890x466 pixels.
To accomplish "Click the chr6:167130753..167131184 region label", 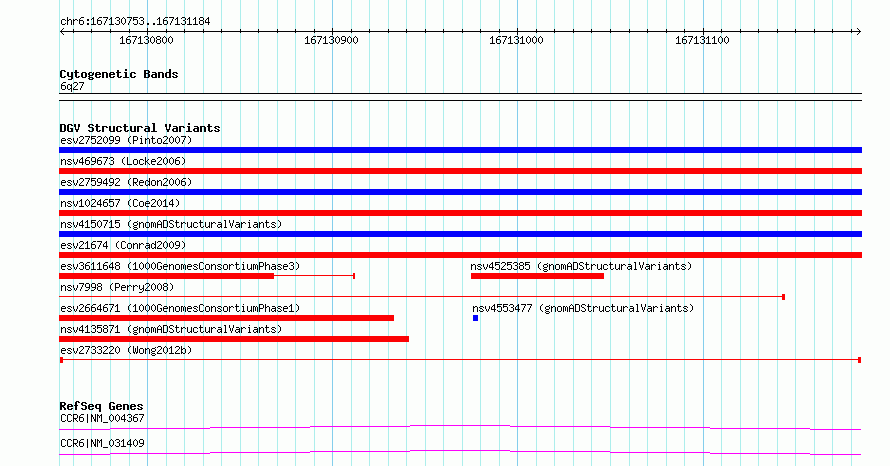I will pos(135,22).
